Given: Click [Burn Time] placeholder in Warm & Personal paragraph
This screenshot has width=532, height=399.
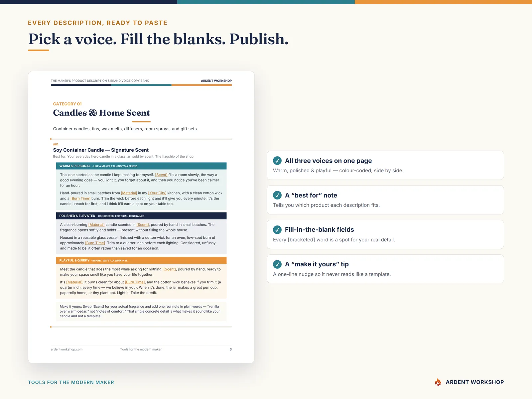Looking at the screenshot, I should tap(80, 199).
